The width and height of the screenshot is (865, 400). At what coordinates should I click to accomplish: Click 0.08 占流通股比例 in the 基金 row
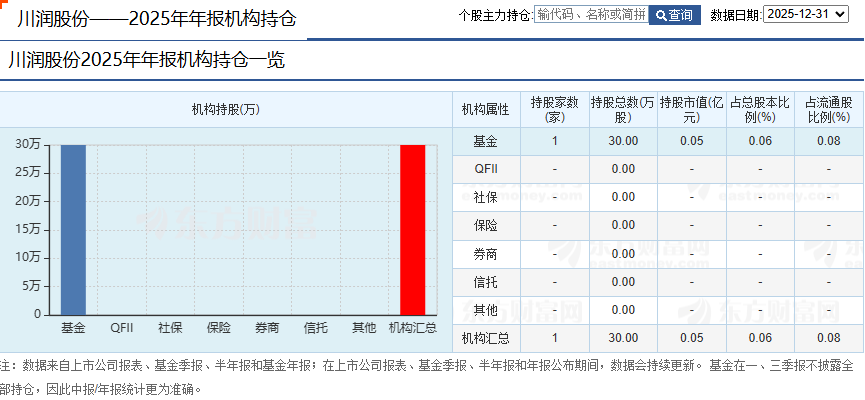click(x=829, y=141)
